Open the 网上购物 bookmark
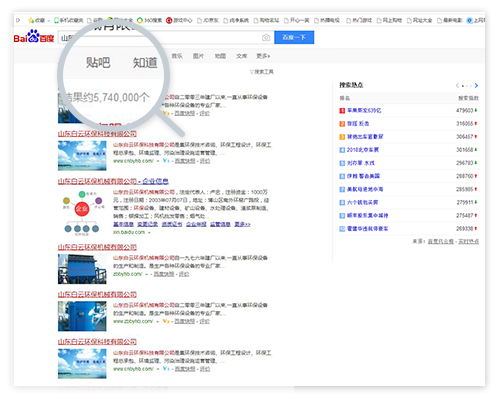The width and height of the screenshot is (500, 403). click(389, 20)
